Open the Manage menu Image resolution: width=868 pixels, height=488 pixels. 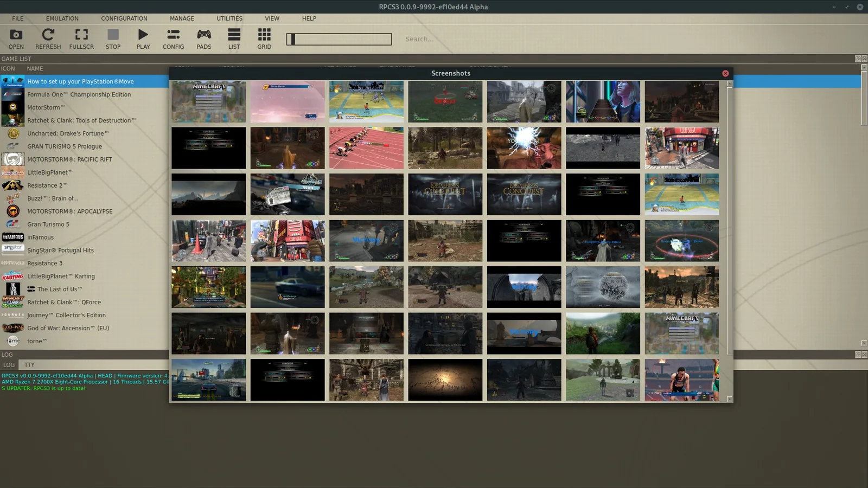pos(182,18)
